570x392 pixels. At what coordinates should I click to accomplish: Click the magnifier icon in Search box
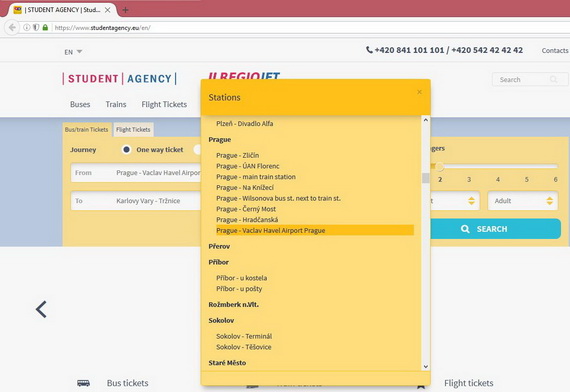click(554, 79)
